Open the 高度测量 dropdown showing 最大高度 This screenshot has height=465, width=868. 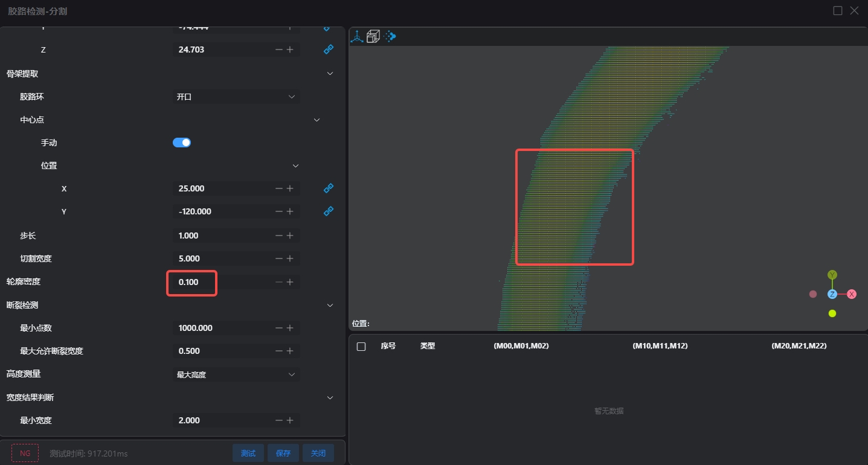(236, 374)
